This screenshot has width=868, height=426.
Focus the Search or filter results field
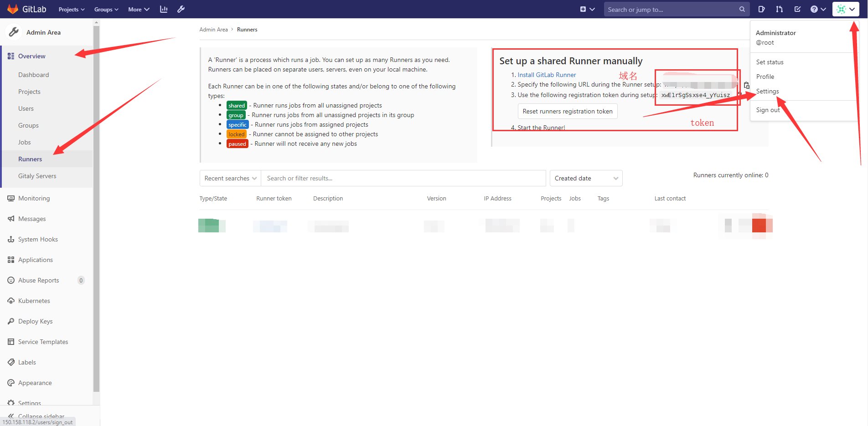click(x=403, y=178)
